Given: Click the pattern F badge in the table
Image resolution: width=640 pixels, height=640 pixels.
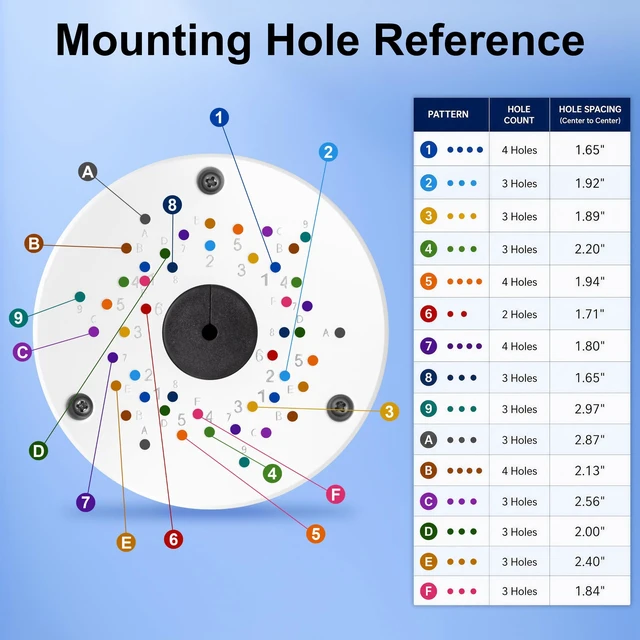Looking at the screenshot, I should [x=429, y=591].
